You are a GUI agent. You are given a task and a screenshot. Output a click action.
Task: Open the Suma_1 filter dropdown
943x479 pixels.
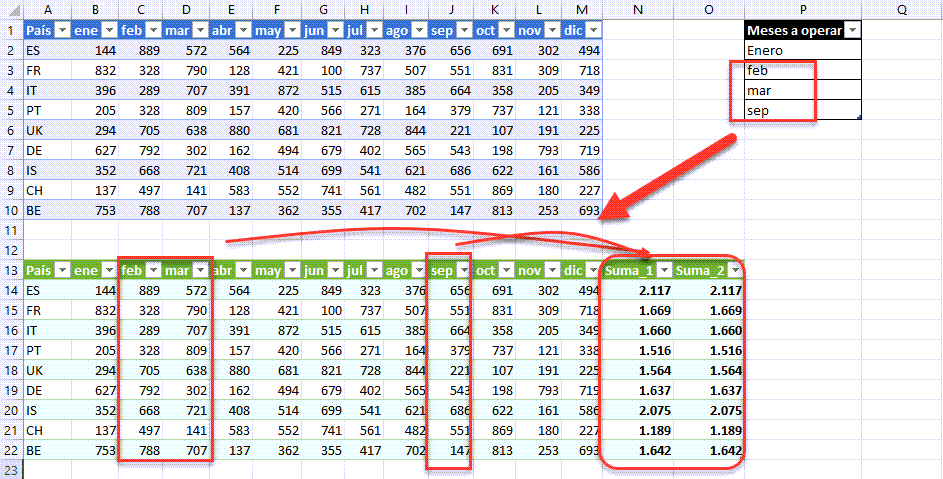665,271
